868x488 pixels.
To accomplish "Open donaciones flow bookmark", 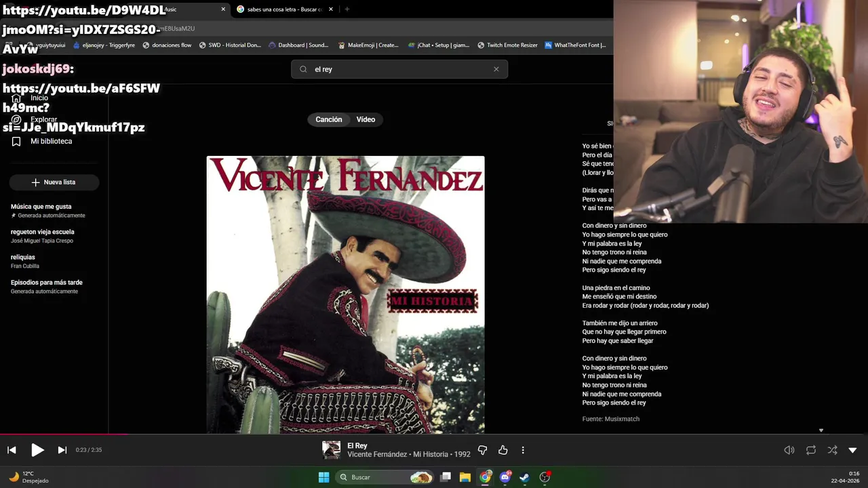I will click(x=167, y=45).
